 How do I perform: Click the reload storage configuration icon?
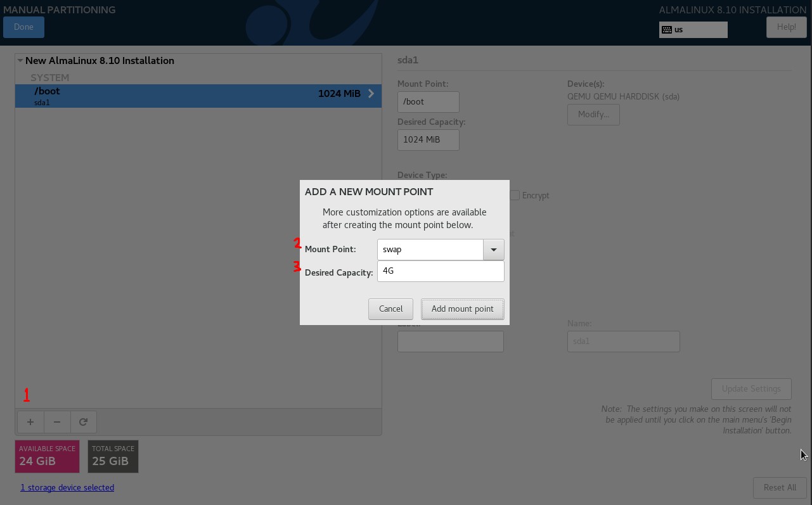[x=83, y=422]
